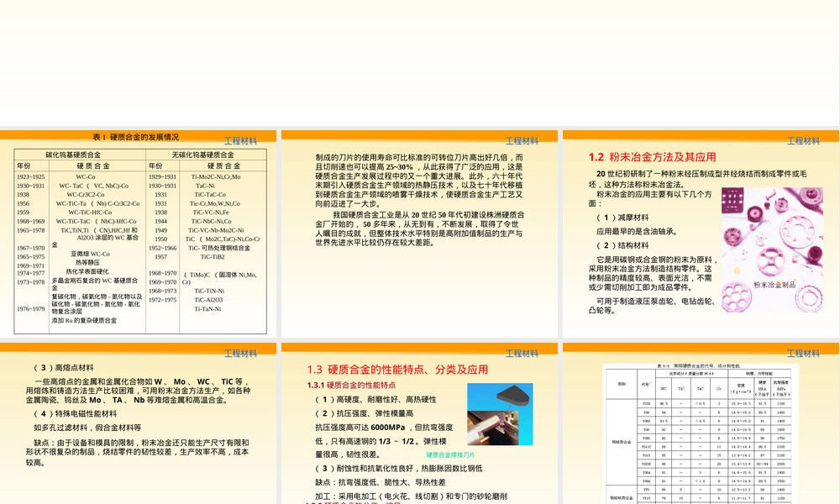Click the table entry 化学表面硬化
The height and width of the screenshot is (504, 840).
(x=87, y=271)
